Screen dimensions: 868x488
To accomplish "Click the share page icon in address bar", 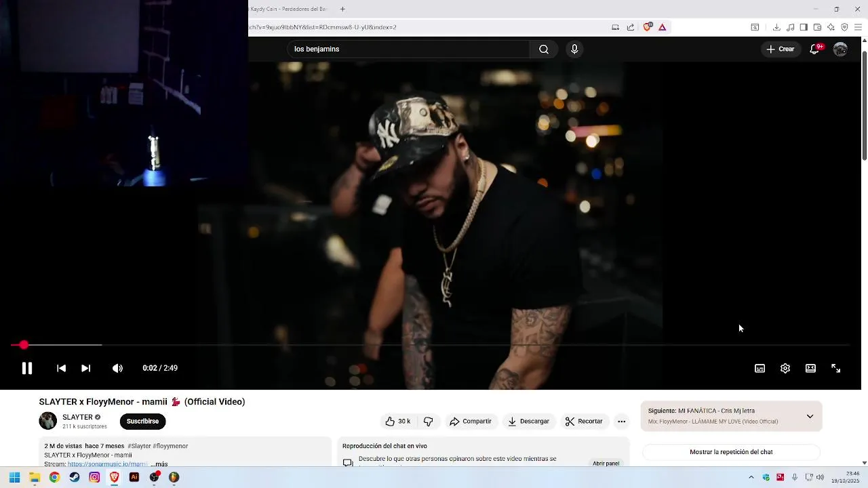I will coord(631,27).
